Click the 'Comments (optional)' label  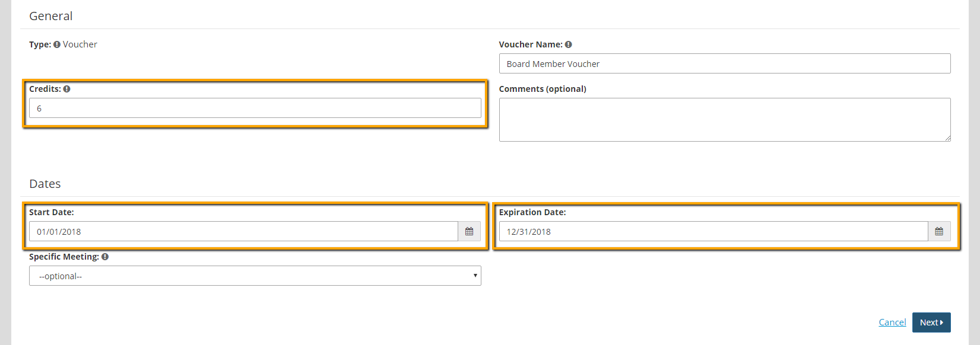coord(543,89)
